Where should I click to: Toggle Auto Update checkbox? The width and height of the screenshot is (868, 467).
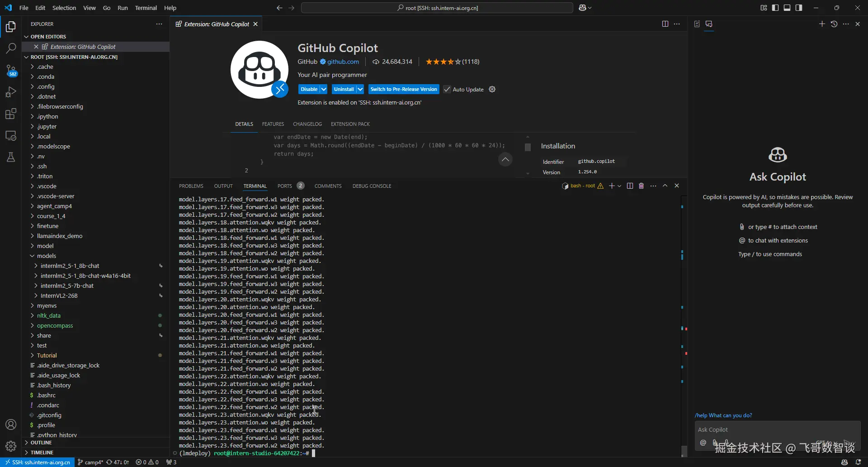click(x=447, y=89)
